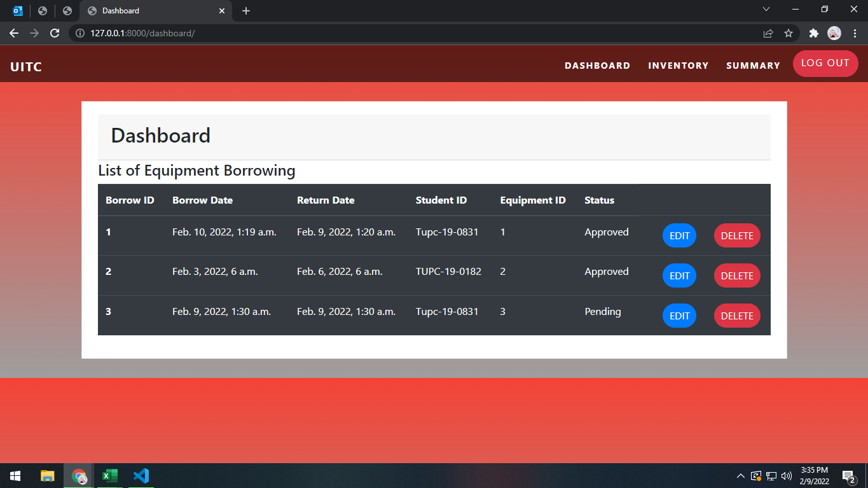Open the DASHBOARD nav menu item

pyautogui.click(x=597, y=66)
